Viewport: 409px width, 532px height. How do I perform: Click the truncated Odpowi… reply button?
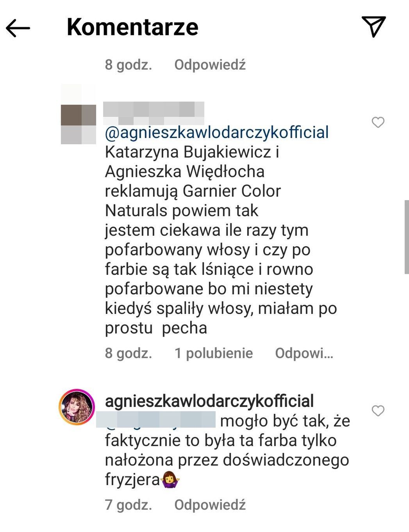304,353
